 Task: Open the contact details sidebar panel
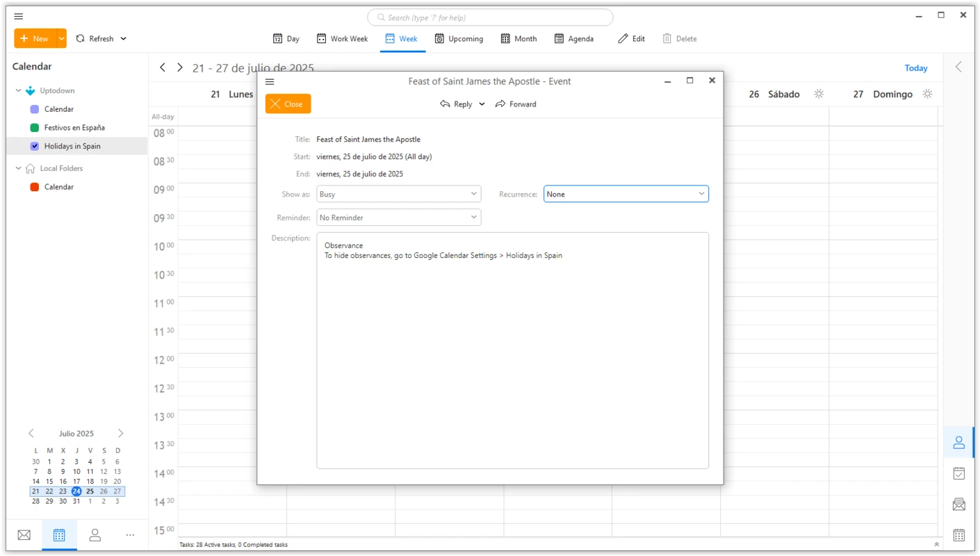coord(958,442)
